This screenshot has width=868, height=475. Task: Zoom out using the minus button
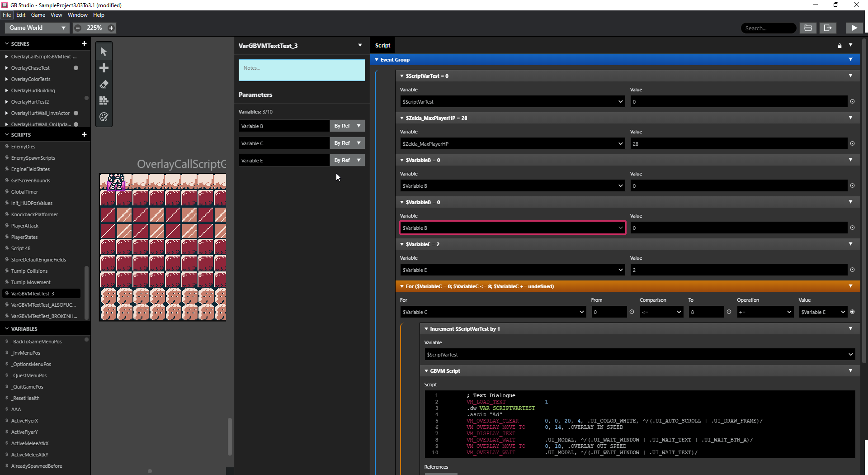coord(77,28)
